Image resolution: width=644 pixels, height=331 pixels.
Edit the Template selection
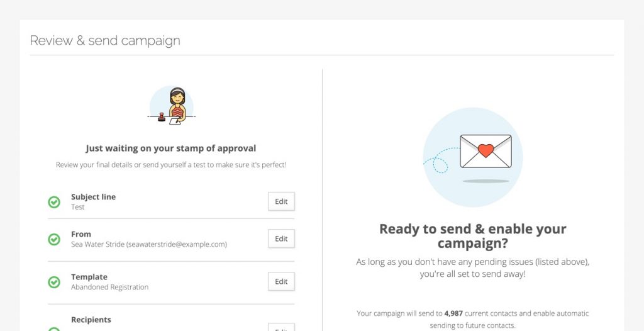[x=281, y=281]
